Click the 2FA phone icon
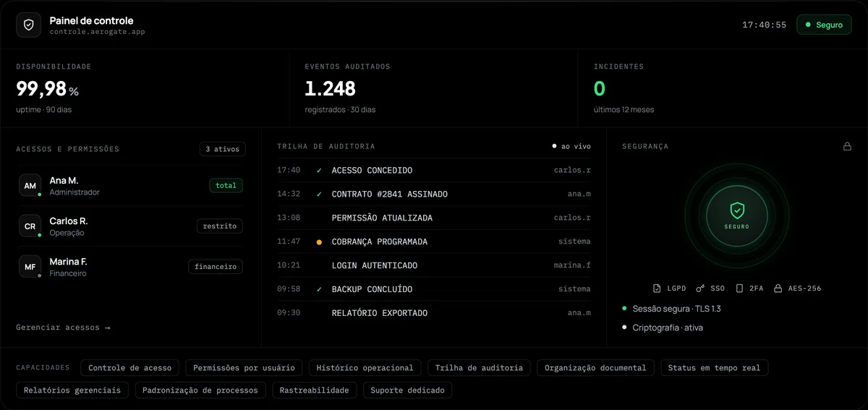The height and width of the screenshot is (410, 868). click(x=739, y=288)
